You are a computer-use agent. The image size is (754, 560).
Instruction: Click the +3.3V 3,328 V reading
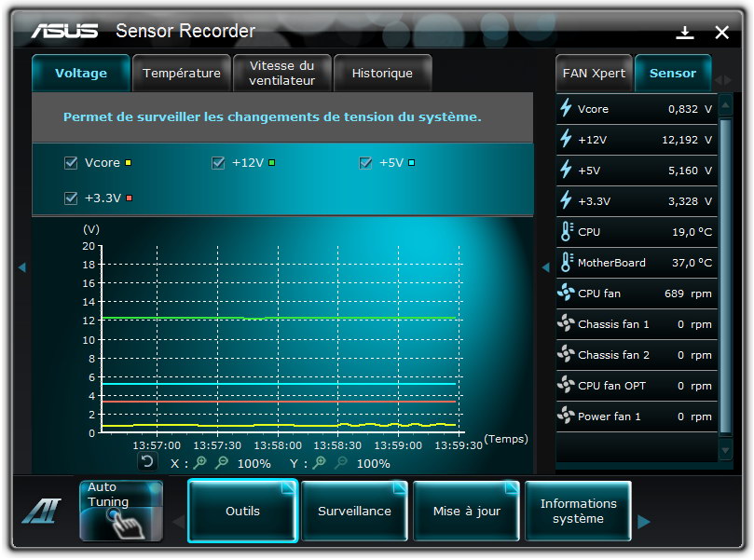pyautogui.click(x=690, y=201)
